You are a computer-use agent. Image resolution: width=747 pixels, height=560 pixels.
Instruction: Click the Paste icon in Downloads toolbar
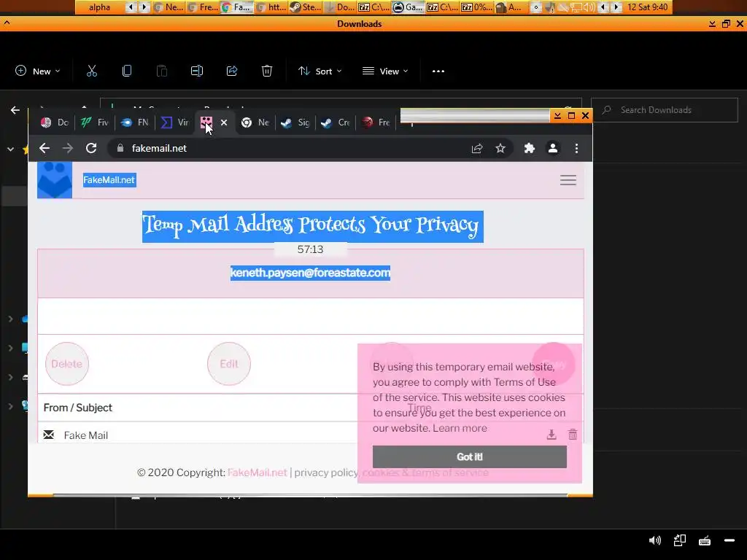click(162, 71)
